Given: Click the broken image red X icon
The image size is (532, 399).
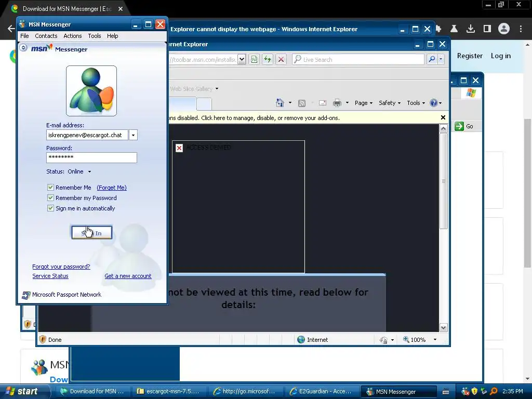Looking at the screenshot, I should [x=179, y=148].
